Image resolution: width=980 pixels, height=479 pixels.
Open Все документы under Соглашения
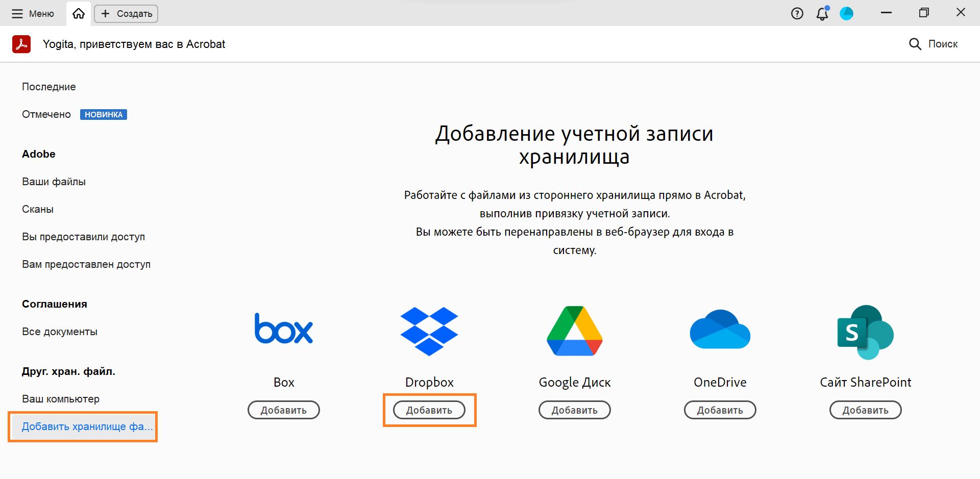59,331
